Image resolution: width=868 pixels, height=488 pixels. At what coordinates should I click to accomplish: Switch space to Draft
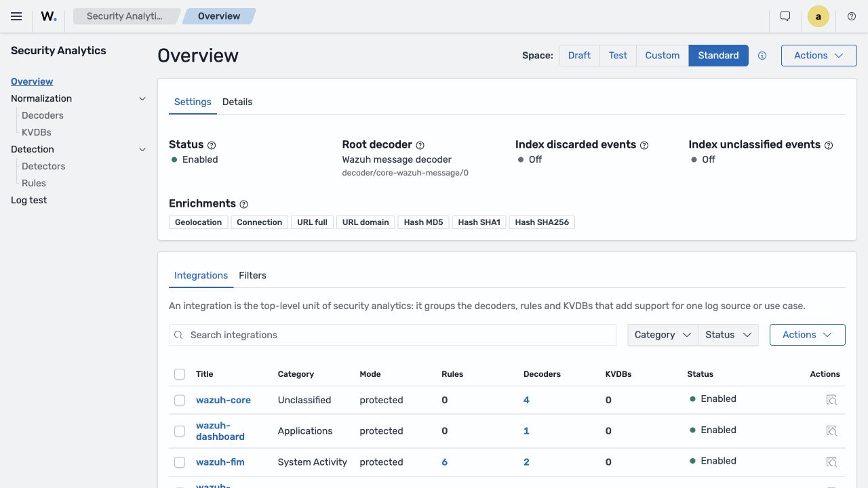(579, 56)
